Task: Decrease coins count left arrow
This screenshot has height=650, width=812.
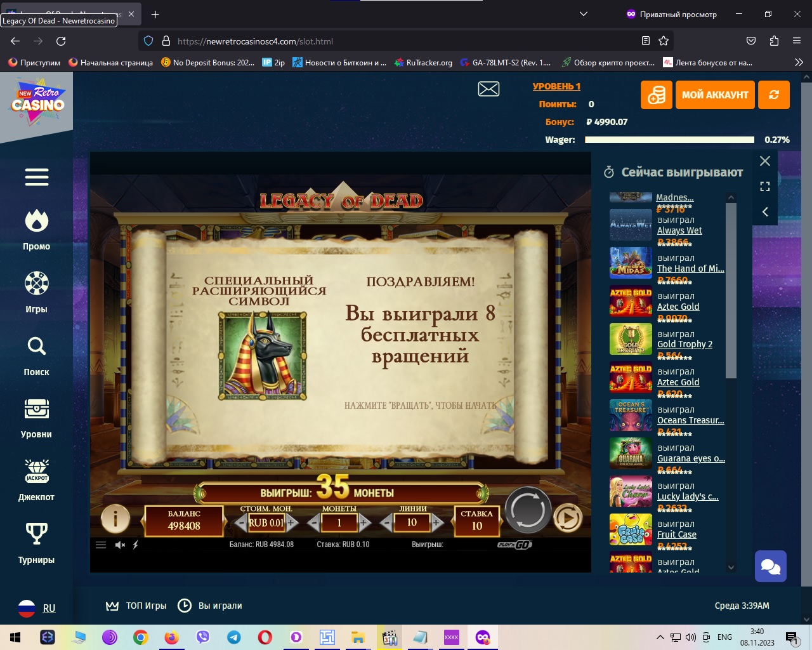Action: 313,522
